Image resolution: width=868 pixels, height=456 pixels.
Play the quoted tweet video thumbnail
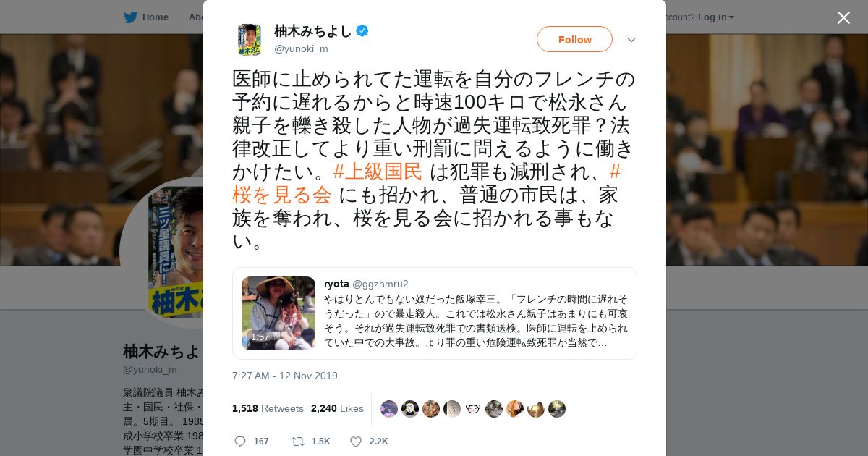point(278,313)
